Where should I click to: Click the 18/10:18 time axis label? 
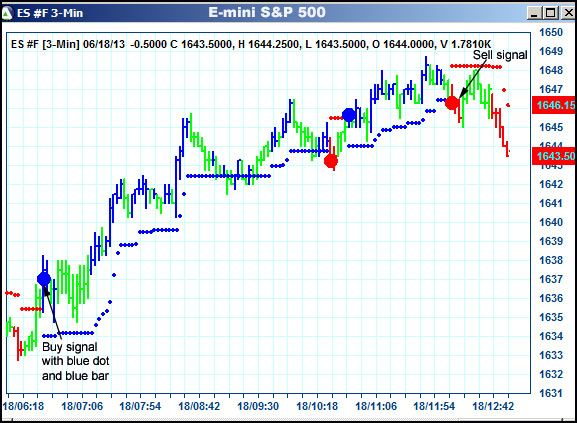(x=317, y=406)
